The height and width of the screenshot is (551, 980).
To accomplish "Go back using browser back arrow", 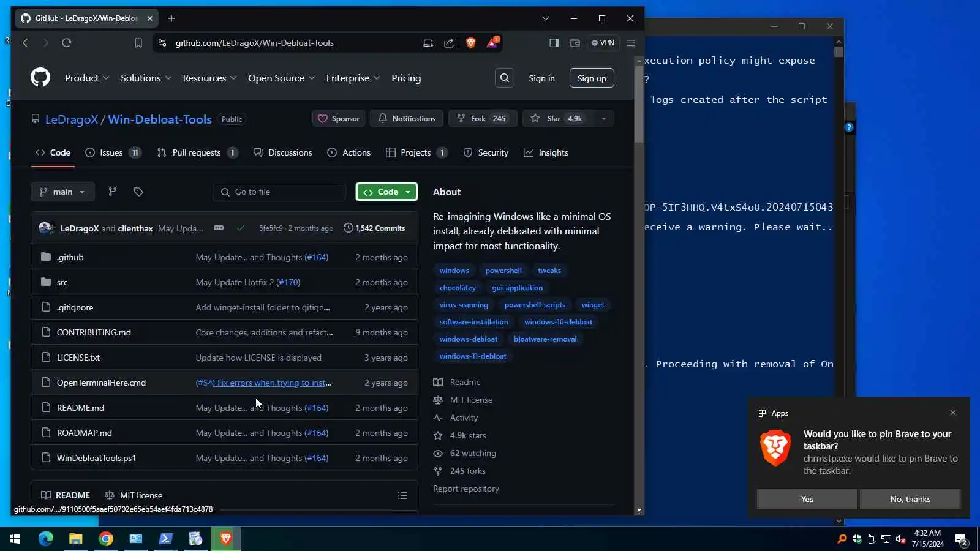I will tap(25, 43).
